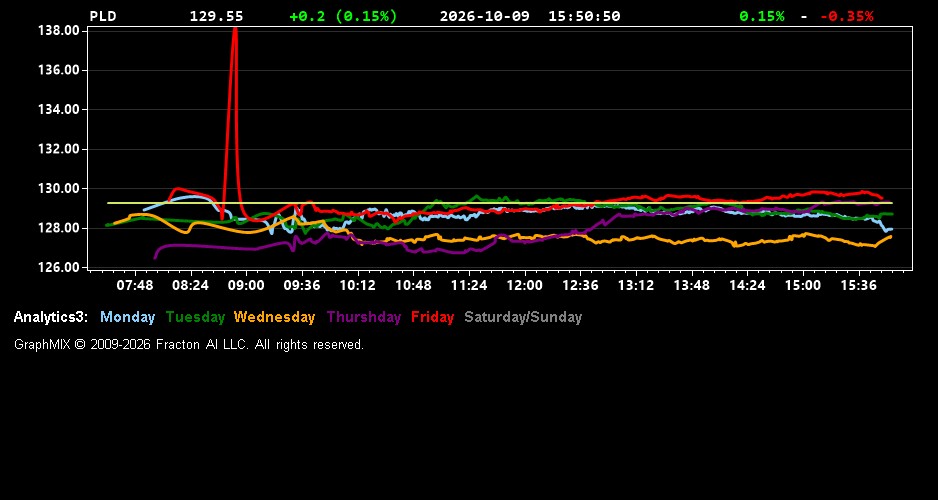This screenshot has height=500, width=938.
Task: Click the Analytics3 label
Action: (x=51, y=318)
